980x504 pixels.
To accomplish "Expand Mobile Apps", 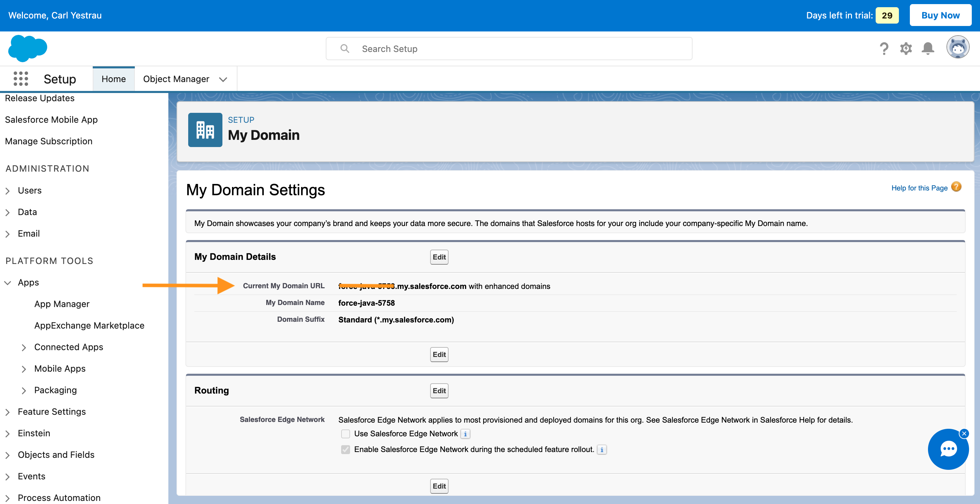I will point(24,369).
